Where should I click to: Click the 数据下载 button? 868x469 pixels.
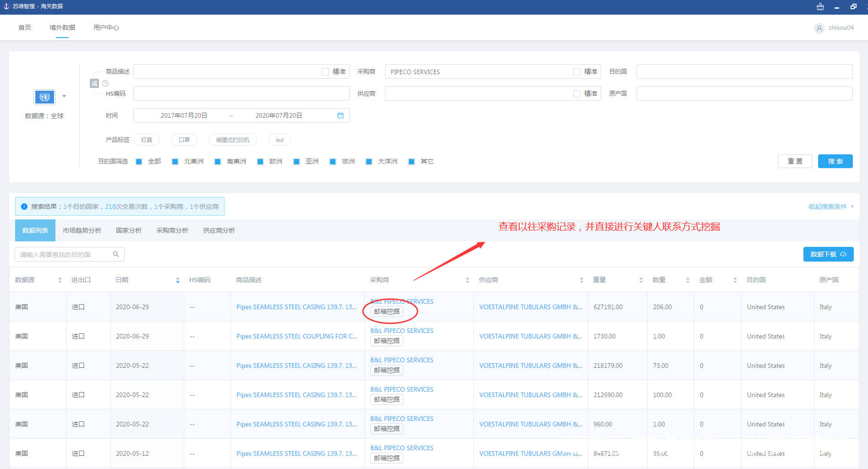828,254
